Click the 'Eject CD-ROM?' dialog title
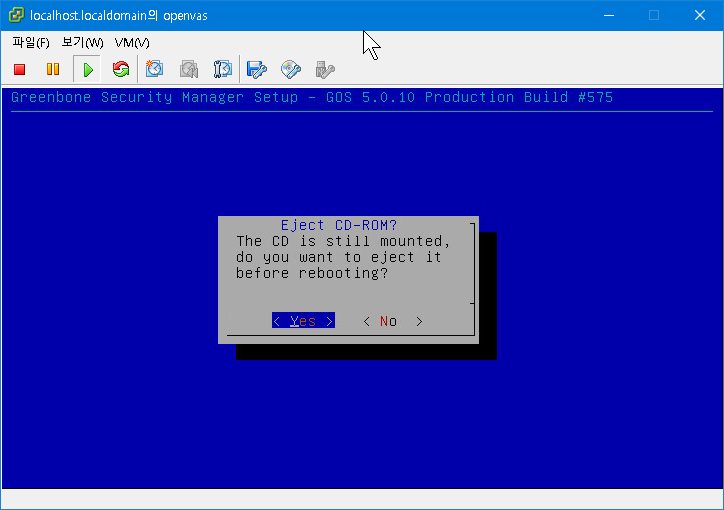724x510 pixels. [x=338, y=225]
